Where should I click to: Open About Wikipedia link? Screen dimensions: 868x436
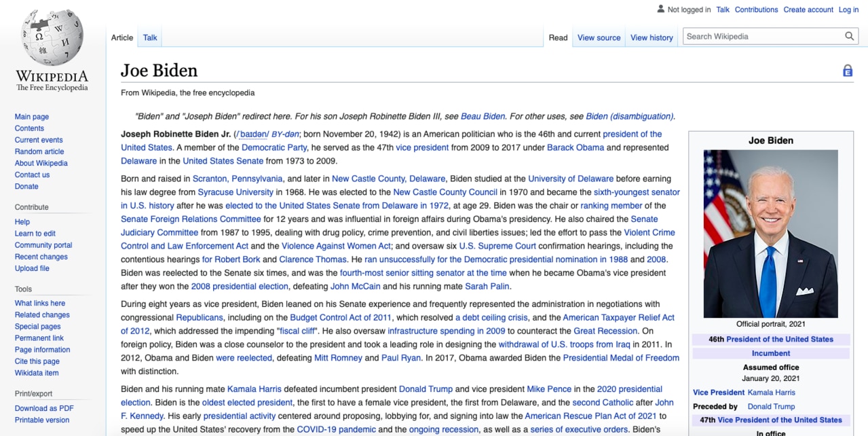point(41,163)
